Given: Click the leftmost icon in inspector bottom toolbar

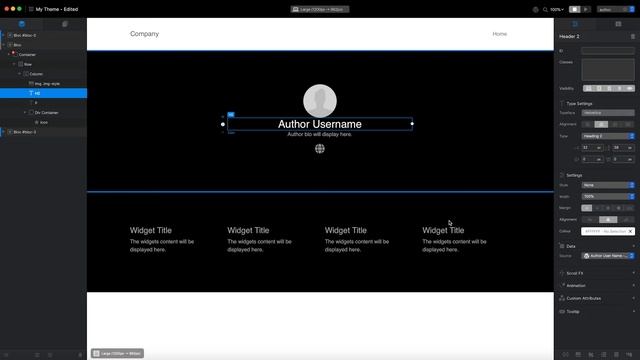Looking at the screenshot, I should click(565, 355).
